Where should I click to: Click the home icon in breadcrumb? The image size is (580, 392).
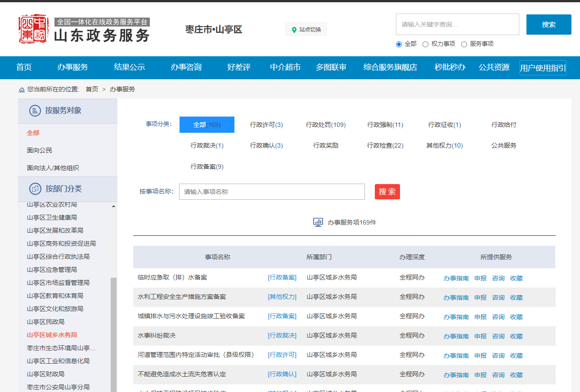coord(22,90)
